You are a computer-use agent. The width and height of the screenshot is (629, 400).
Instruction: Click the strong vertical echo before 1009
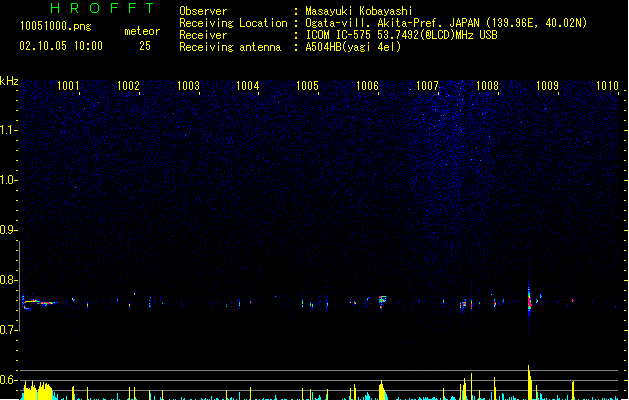coord(529,301)
